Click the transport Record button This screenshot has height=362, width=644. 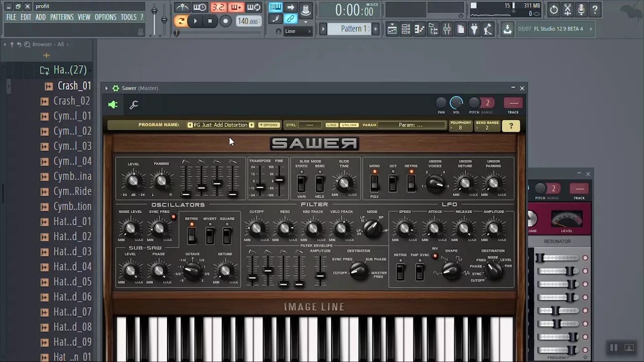[226, 21]
